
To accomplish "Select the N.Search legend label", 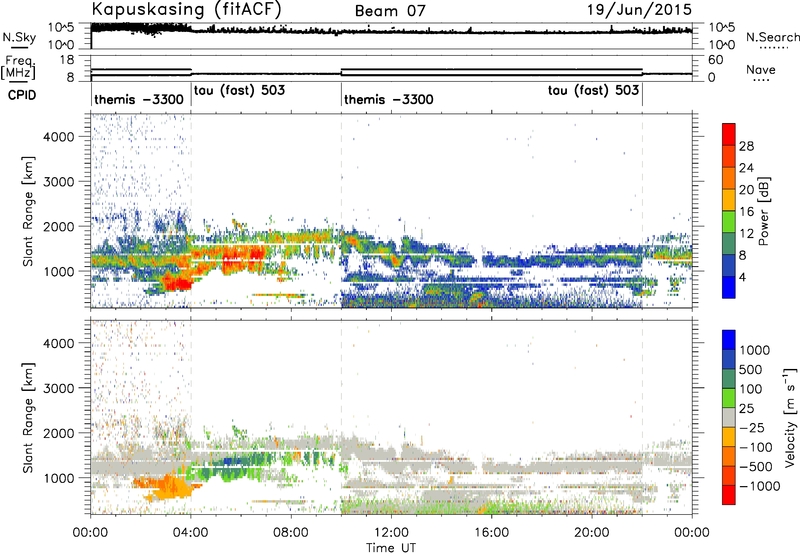I will 772,37.
